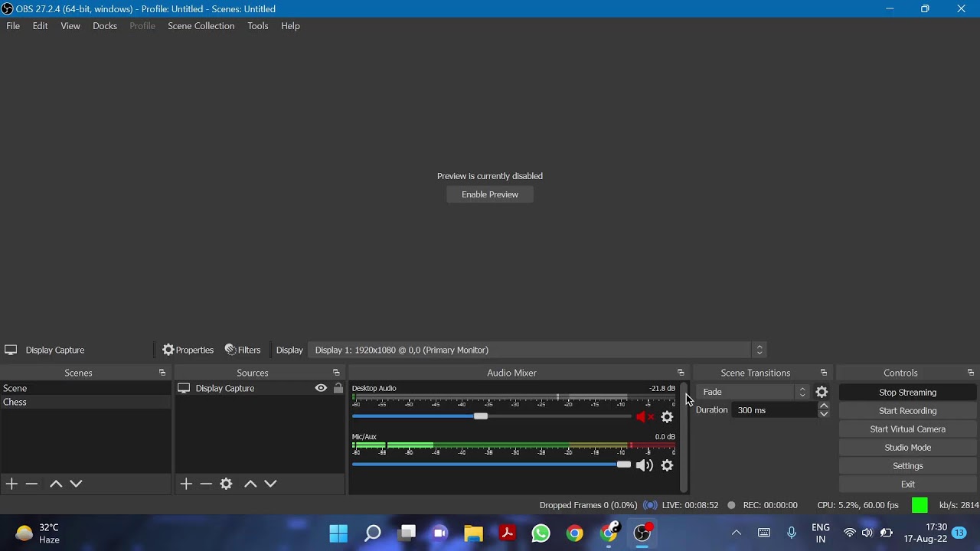Click the Mic/Aux volume slider handle
The image size is (980, 551).
(624, 465)
